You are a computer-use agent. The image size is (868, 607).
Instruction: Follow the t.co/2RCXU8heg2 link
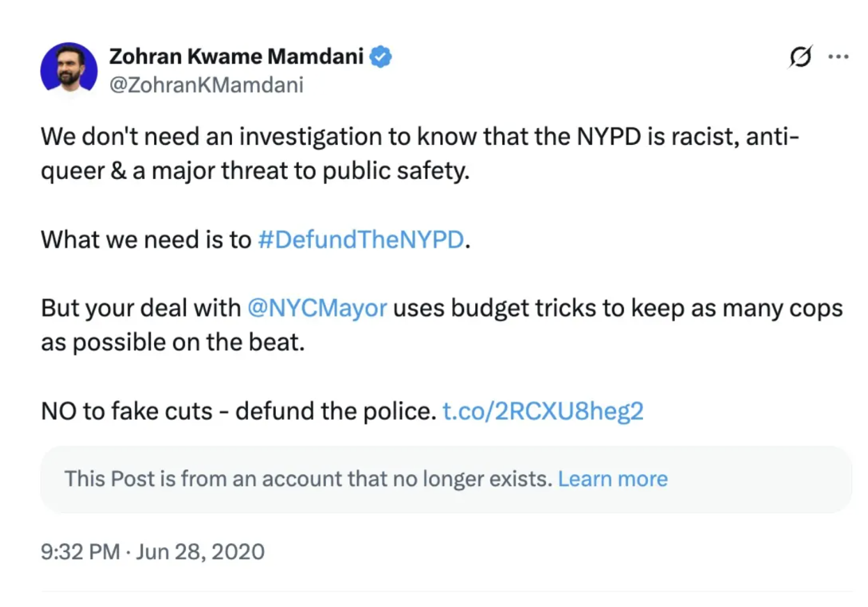(x=543, y=411)
